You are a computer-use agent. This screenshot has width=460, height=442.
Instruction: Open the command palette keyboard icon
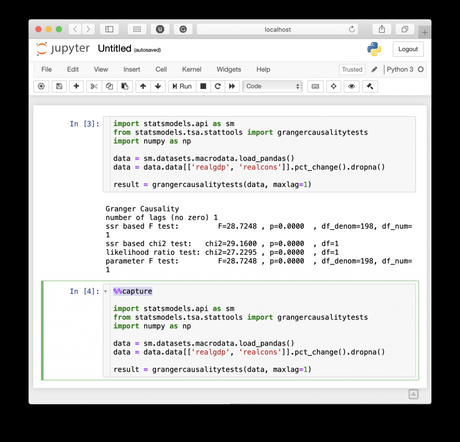315,86
